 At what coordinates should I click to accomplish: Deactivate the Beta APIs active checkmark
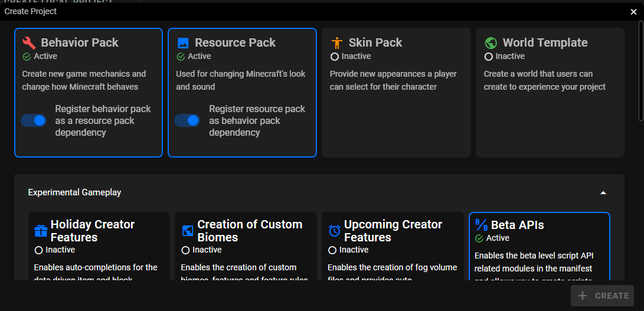[479, 238]
